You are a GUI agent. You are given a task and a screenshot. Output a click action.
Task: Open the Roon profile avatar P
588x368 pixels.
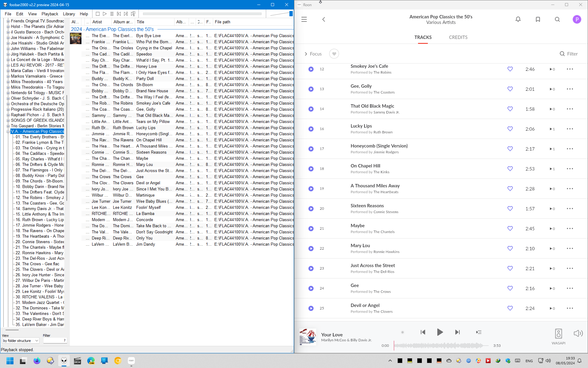(577, 19)
